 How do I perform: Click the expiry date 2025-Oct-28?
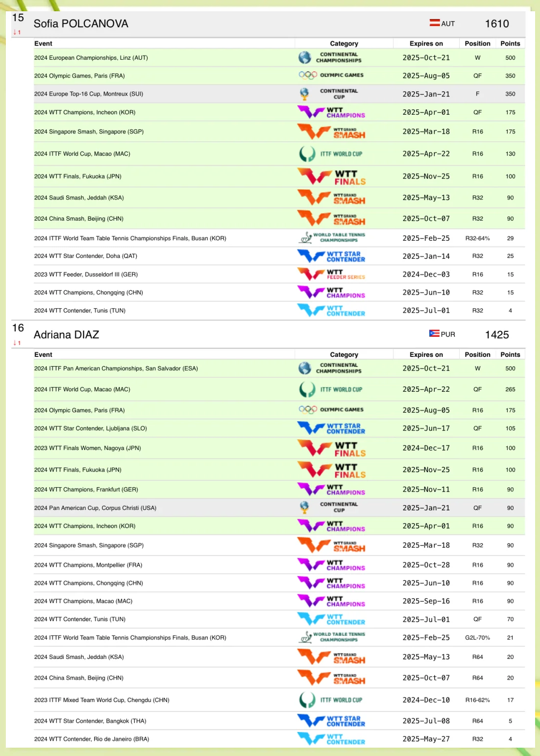tap(426, 565)
